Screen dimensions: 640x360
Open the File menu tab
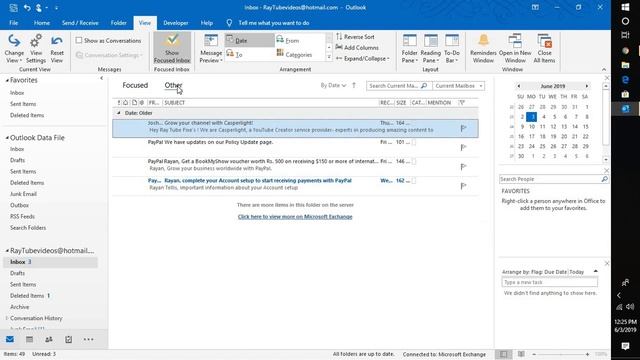pyautogui.click(x=13, y=23)
